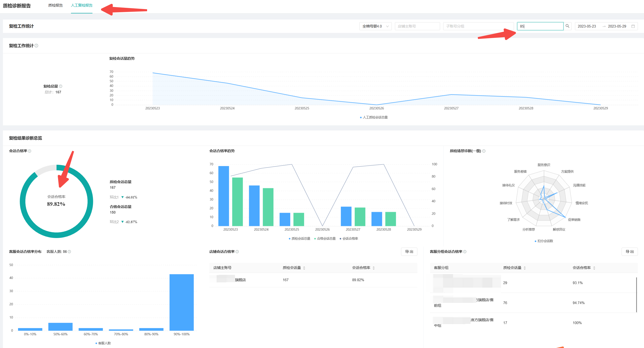
Task: Open the 人工复检报告 tab
Action: point(81,5)
